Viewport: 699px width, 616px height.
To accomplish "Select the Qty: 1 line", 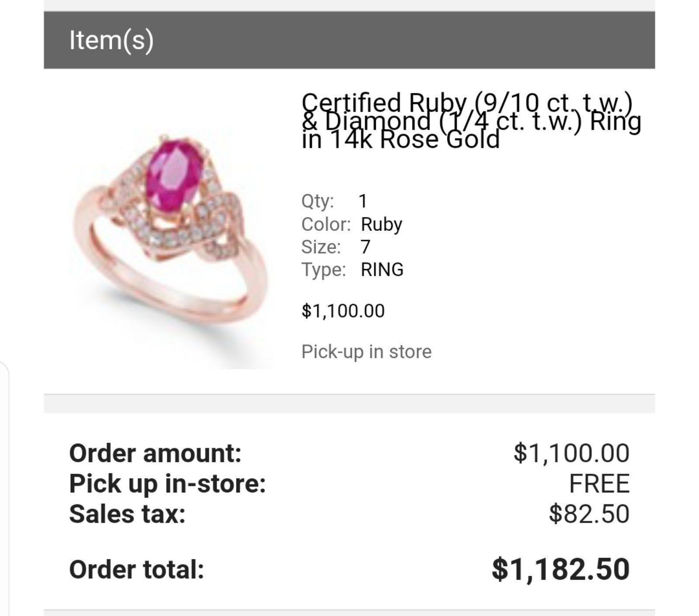I will 335,201.
